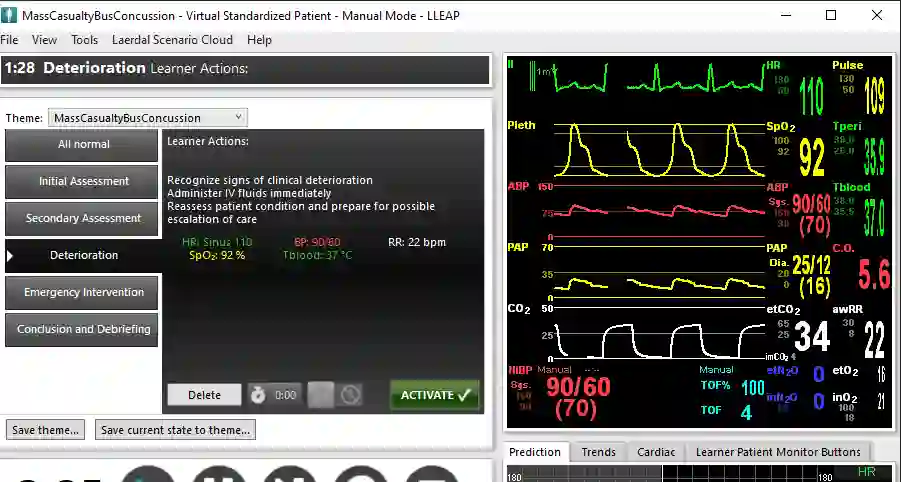Click the TOF count value 4
The height and width of the screenshot is (482, 901).
[x=746, y=412]
